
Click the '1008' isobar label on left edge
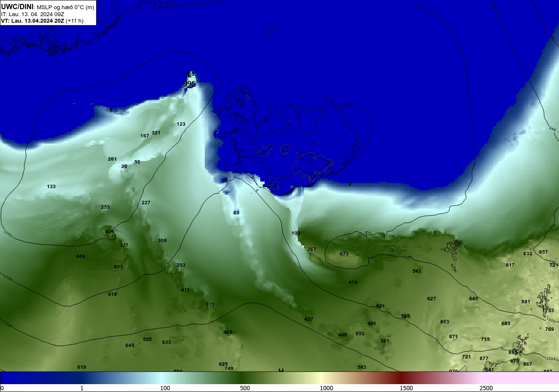tap(7, 324)
